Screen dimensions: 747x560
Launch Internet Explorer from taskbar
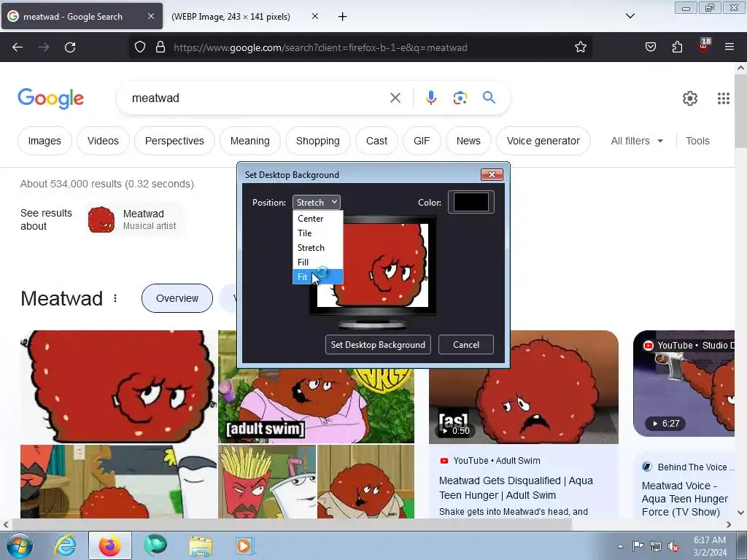coord(65,545)
